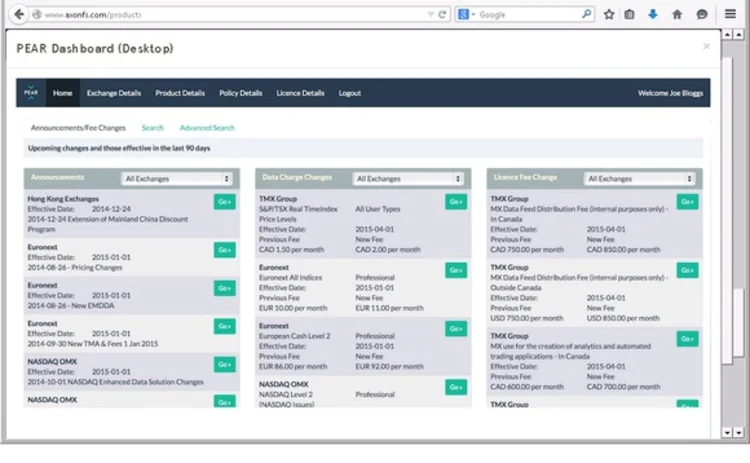Image resolution: width=750 pixels, height=463 pixels.
Task: Click the Welcome Joe Bloggs text
Action: (670, 93)
